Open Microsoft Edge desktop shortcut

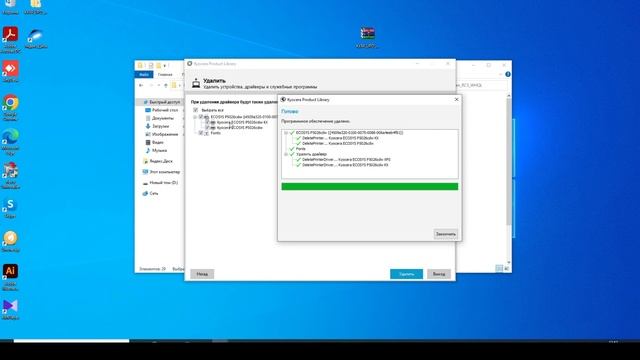(11, 141)
